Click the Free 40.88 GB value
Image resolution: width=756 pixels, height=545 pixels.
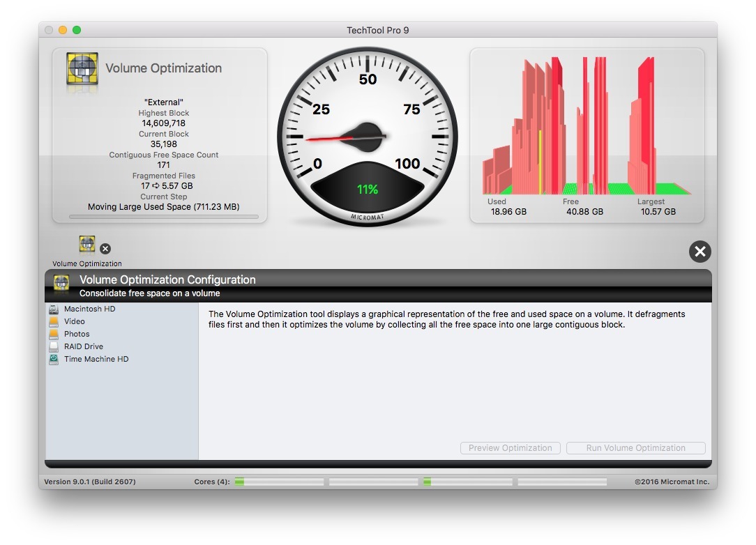coord(584,212)
